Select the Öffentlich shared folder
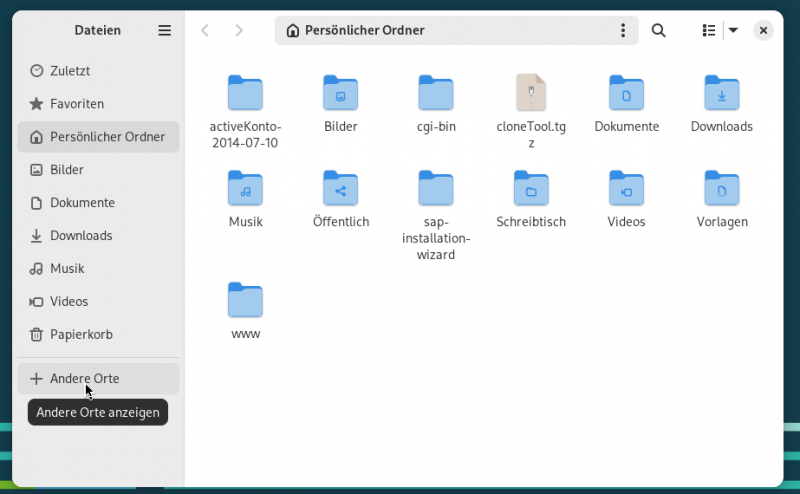The image size is (800, 494). 340,188
